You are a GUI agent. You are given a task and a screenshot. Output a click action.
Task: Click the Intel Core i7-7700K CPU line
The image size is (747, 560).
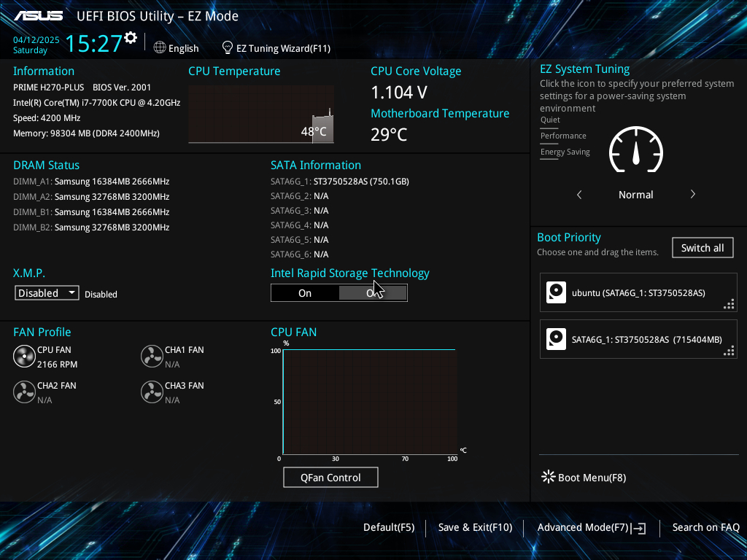(x=97, y=102)
